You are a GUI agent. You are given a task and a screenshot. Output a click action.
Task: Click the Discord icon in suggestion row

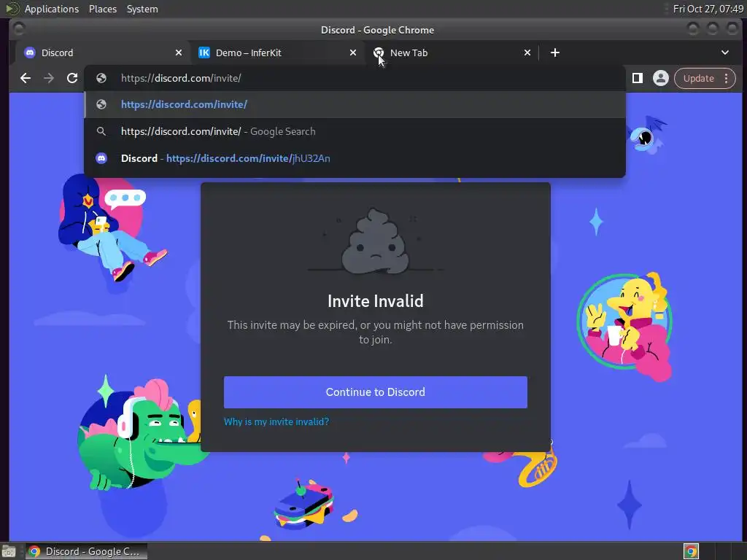(101, 158)
